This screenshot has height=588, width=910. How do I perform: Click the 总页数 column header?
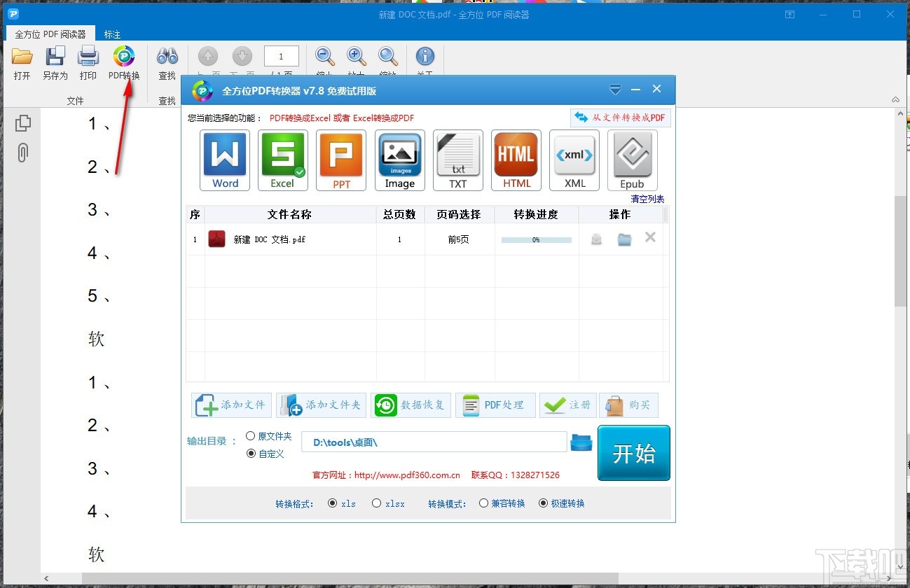tap(400, 214)
